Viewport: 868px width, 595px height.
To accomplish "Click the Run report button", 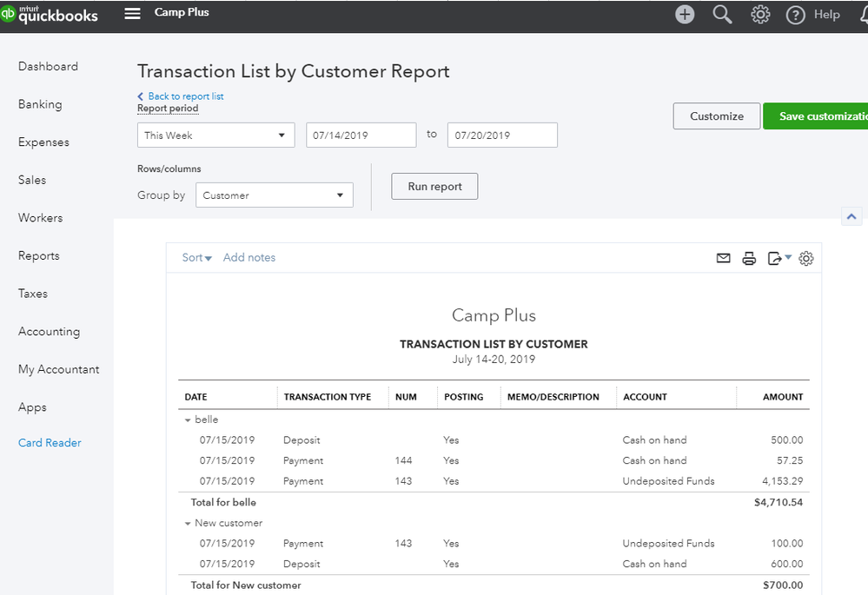I will tap(434, 187).
